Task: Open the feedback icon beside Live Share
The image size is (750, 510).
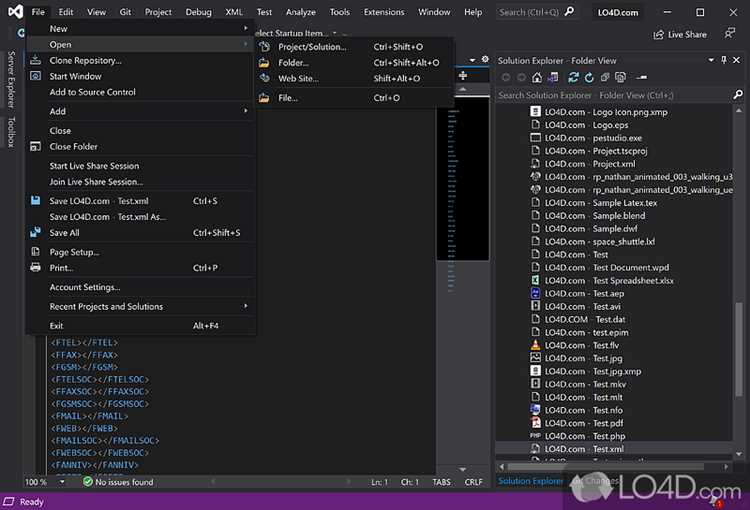Action: tap(729, 33)
